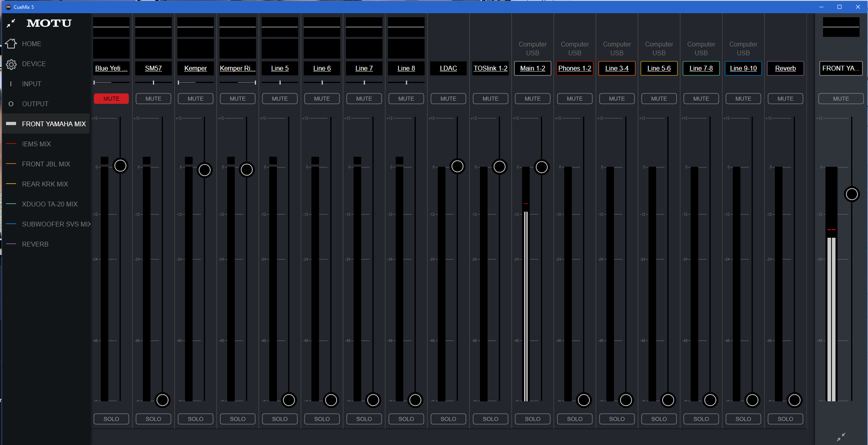Mute the Kemper channel
This screenshot has width=868, height=445.
[x=195, y=99]
